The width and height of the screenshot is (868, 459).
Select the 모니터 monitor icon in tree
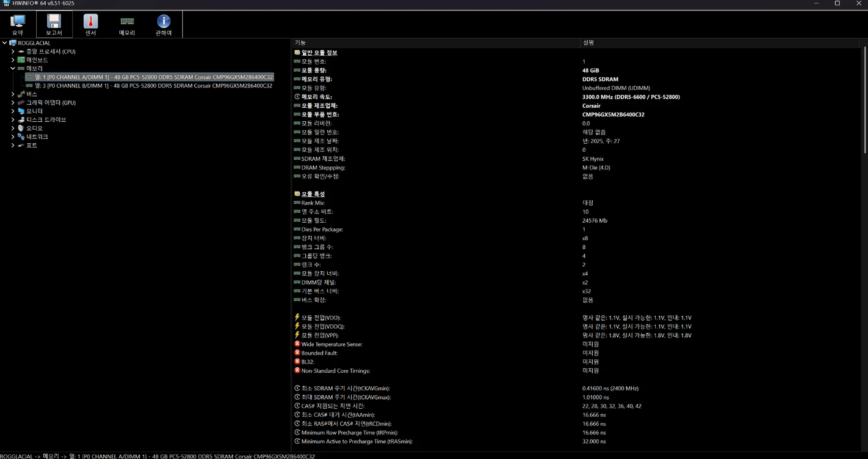(x=21, y=111)
